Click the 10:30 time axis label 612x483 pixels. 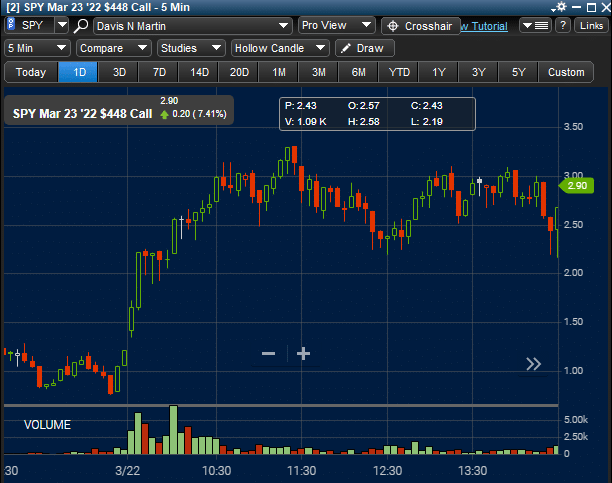(217, 471)
